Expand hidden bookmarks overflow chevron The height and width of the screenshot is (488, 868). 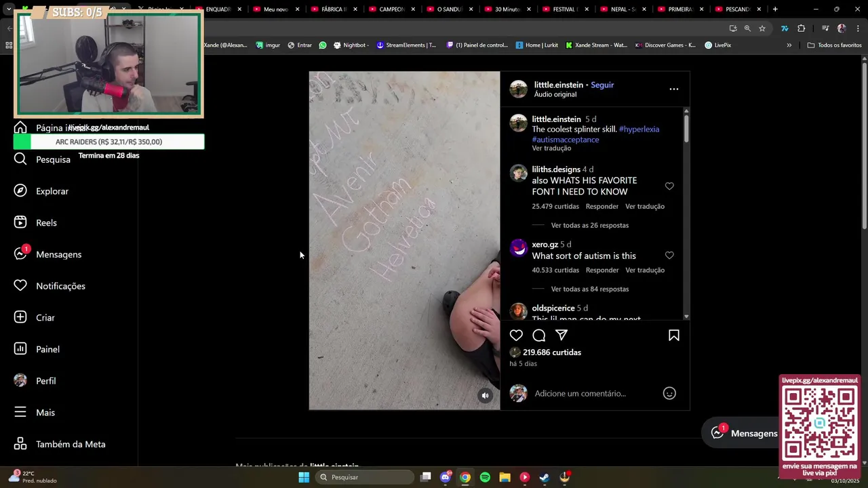(789, 45)
